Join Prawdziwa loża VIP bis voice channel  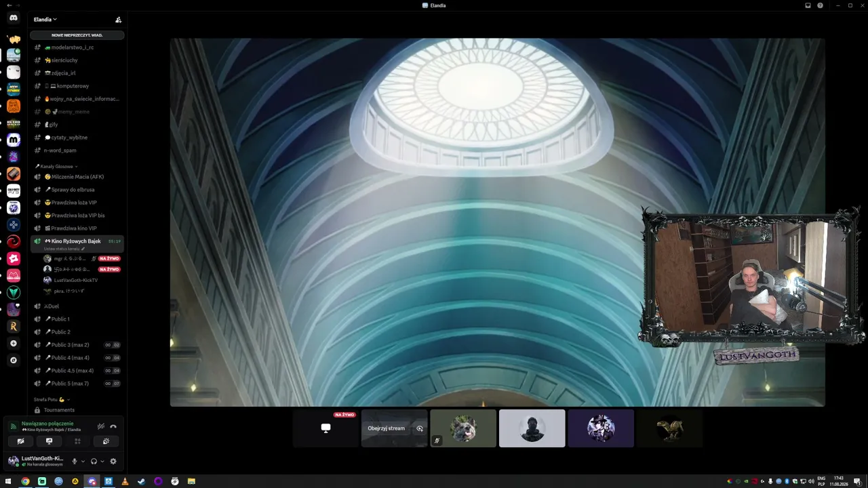tap(77, 216)
